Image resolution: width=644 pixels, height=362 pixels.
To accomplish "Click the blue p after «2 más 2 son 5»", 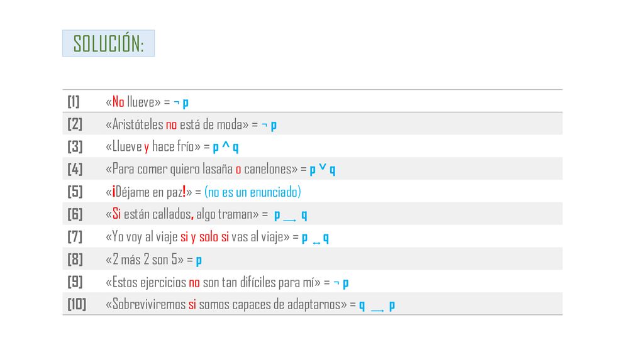I will 199,260.
